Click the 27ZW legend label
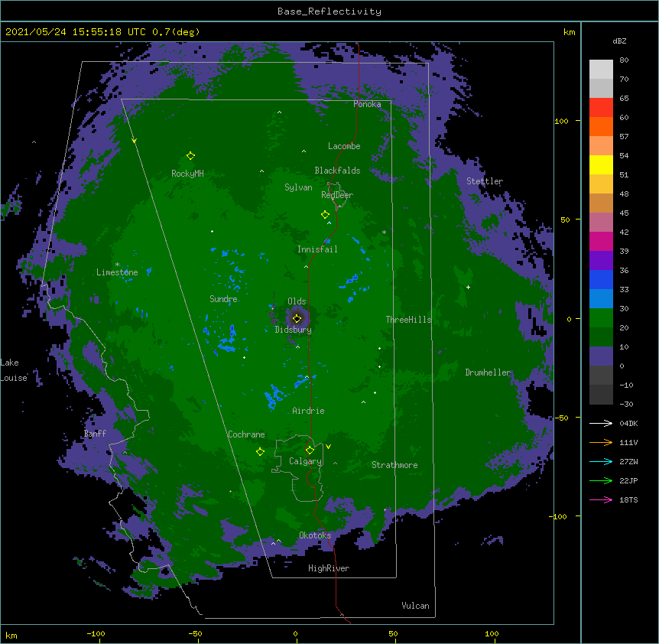Screen dimensions: 659x644 [628, 461]
